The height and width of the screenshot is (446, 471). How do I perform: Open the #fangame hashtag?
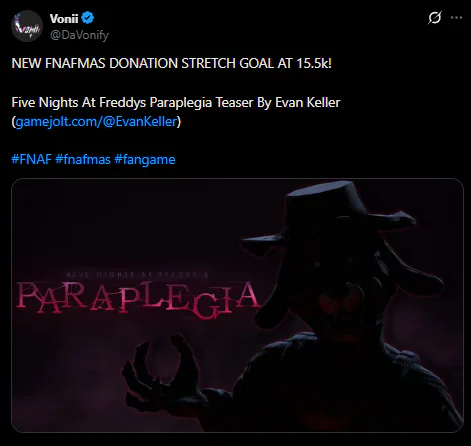pyautogui.click(x=145, y=159)
